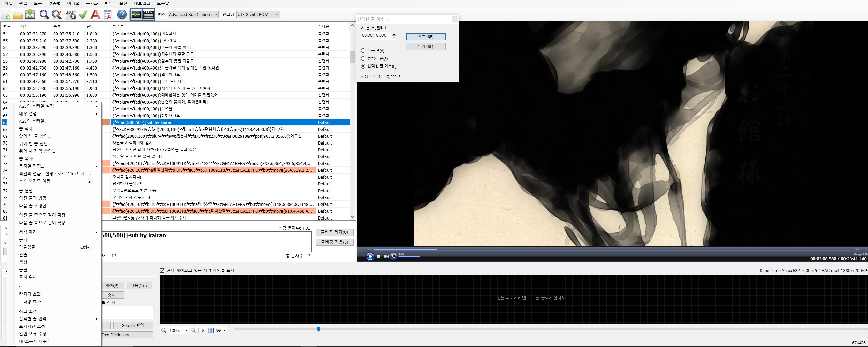Open a subtitle file with the folder icon

[x=18, y=15]
